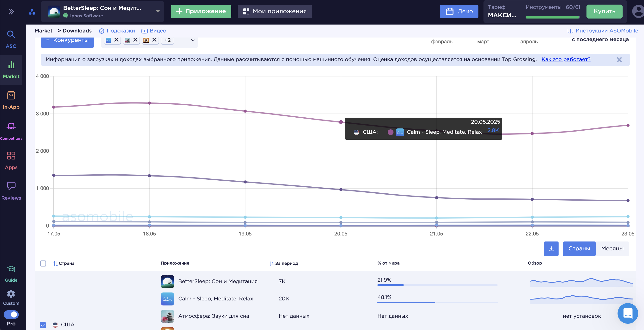Open the support chat bubble
The height and width of the screenshot is (330, 644).
(627, 313)
